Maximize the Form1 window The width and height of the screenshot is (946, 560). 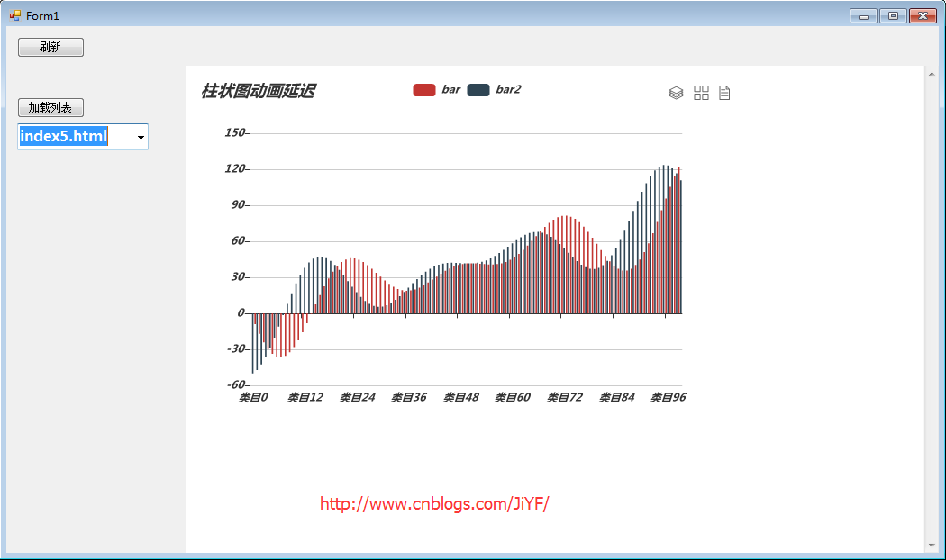[893, 16]
